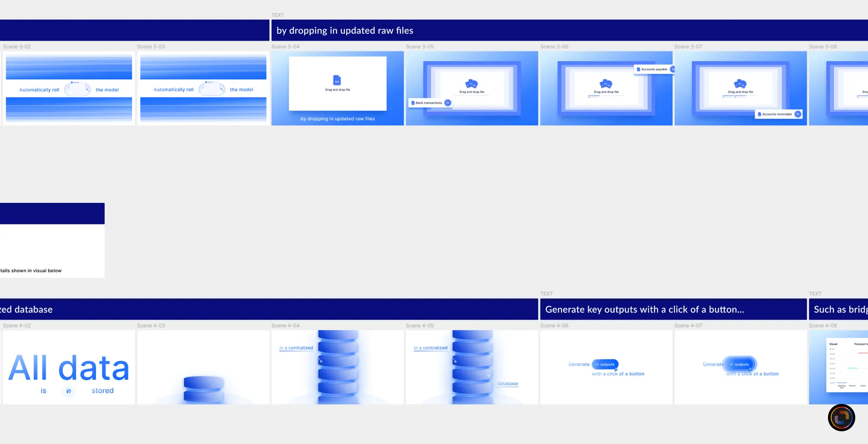Select Scene 3-04 drag and drop frame
Screen dimensions: 868x444
click(338, 88)
